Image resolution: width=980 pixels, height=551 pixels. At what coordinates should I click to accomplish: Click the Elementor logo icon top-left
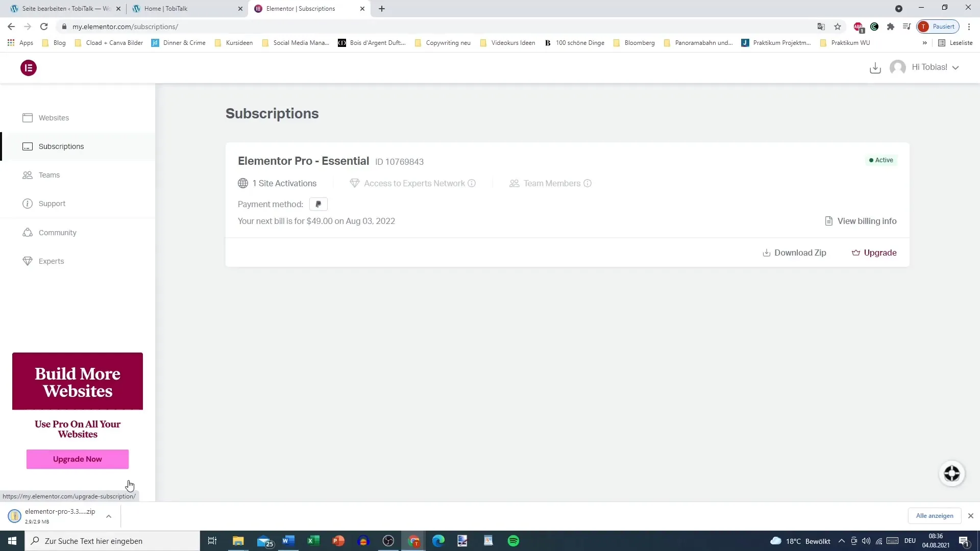click(x=29, y=67)
